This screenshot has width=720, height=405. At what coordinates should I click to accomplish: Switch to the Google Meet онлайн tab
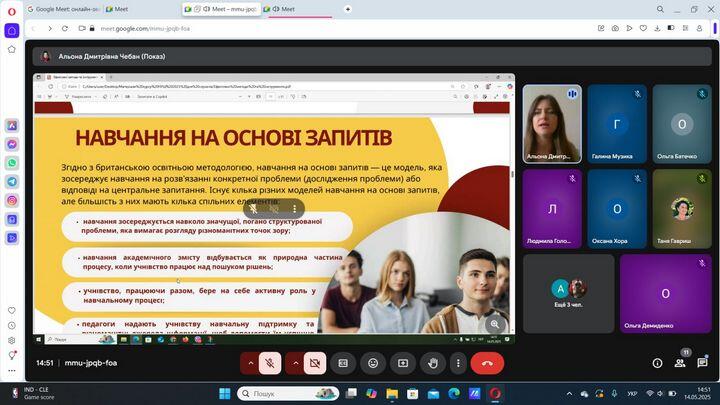(x=64, y=9)
